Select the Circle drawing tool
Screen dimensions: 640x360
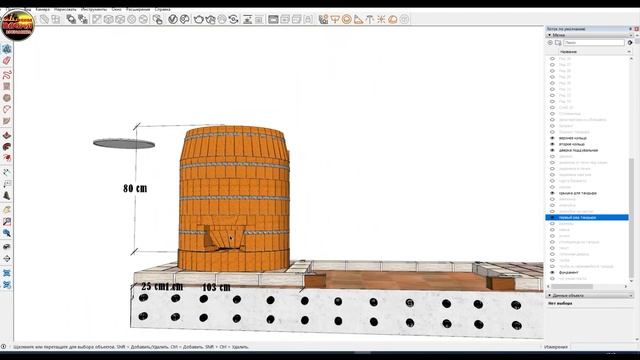click(7, 98)
